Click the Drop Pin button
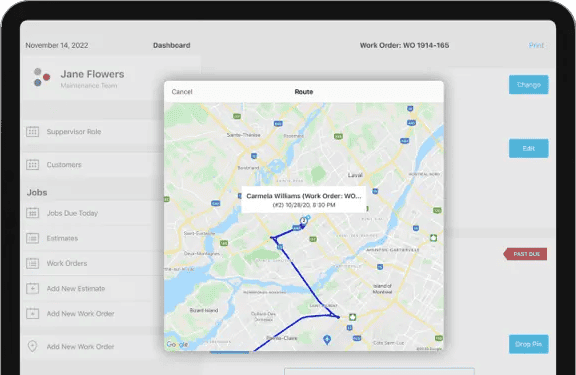 (x=528, y=344)
